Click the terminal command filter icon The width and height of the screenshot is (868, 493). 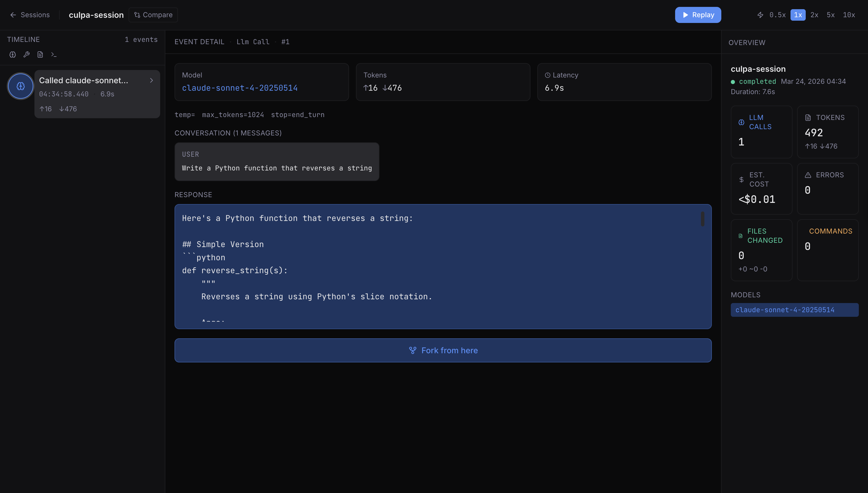[x=54, y=55]
